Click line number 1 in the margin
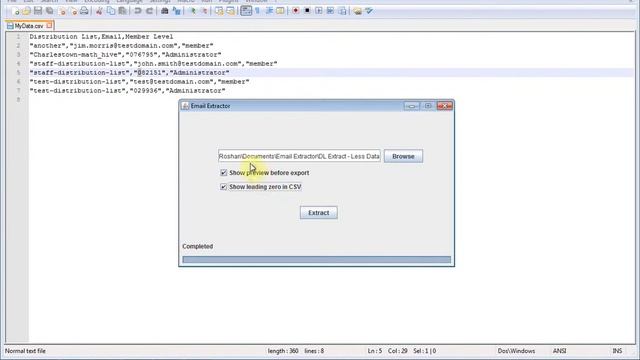The image size is (640, 360). pyautogui.click(x=18, y=37)
